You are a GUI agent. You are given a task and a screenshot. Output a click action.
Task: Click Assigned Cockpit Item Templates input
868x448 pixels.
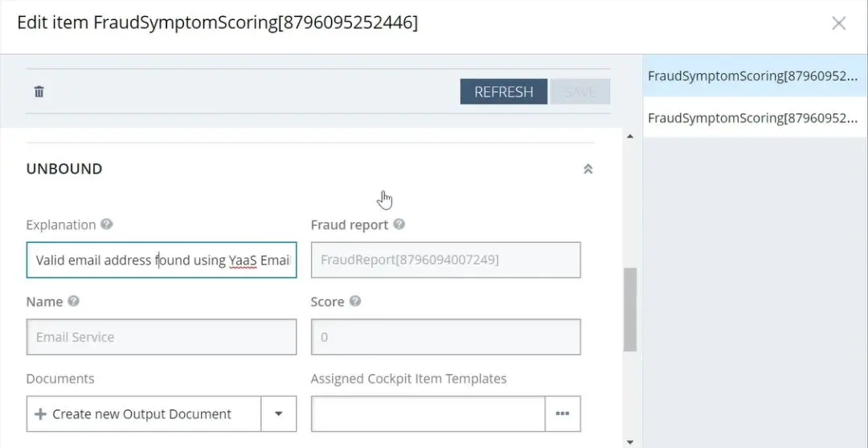click(428, 413)
